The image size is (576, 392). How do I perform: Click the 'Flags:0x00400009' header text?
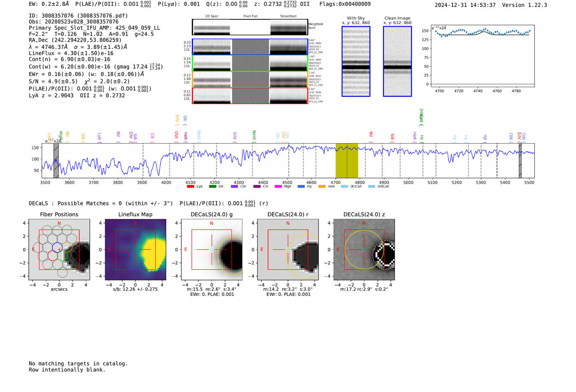point(345,4)
